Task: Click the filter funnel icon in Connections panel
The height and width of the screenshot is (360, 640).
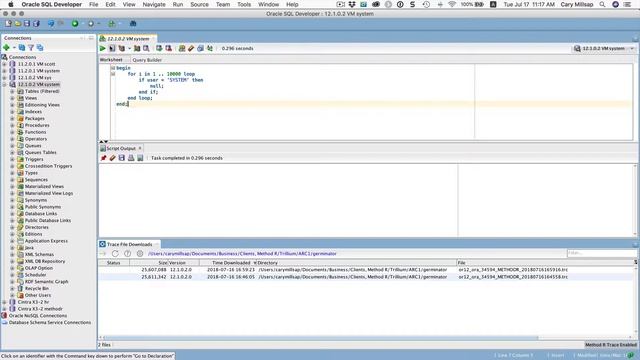Action: click(31, 48)
